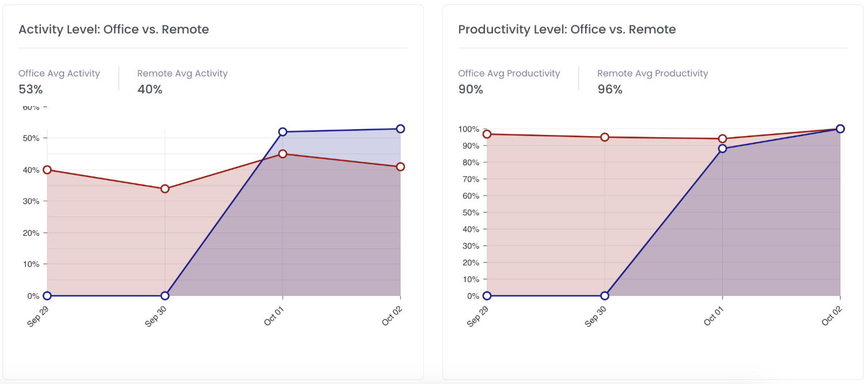Click red Sep 29 point in Productivity chart

(x=487, y=134)
